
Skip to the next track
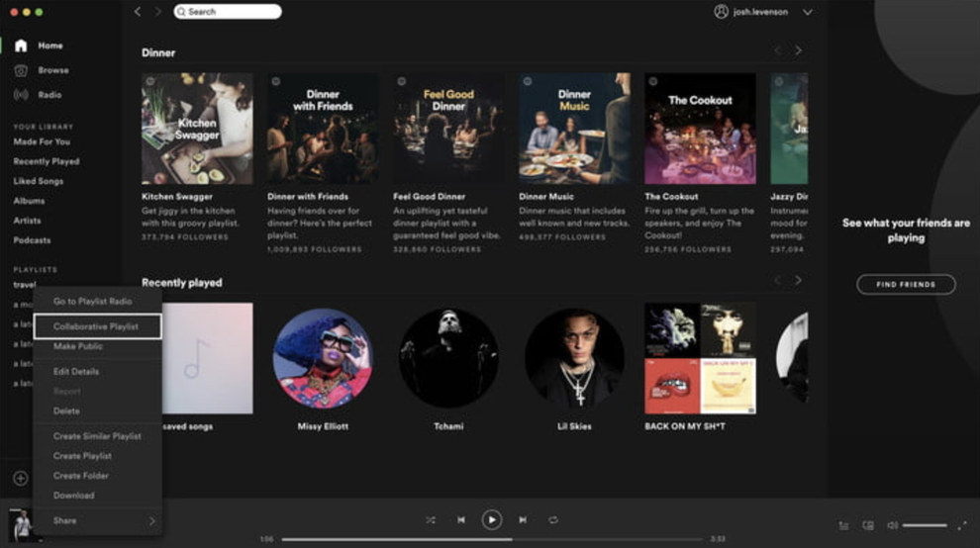coord(523,519)
